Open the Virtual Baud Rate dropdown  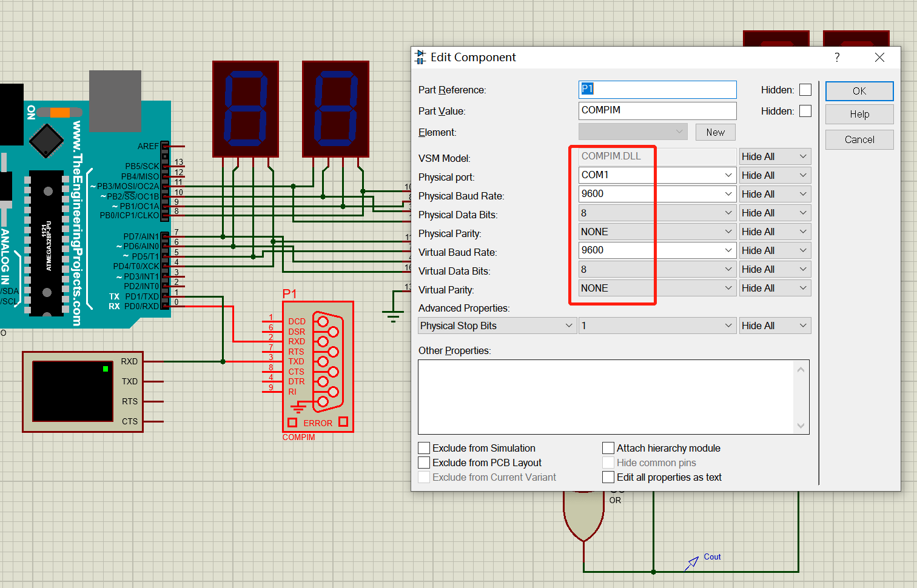pos(657,250)
